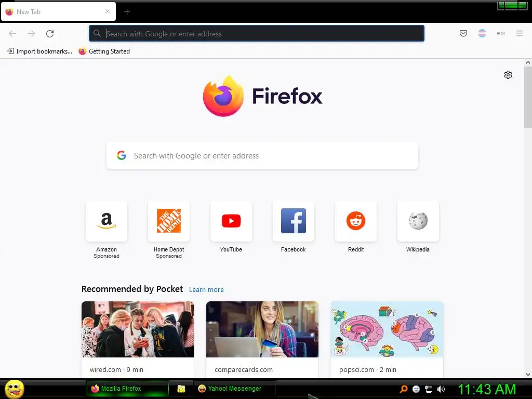Close the New Tab tab
This screenshot has width=532, height=399.
tap(107, 11)
